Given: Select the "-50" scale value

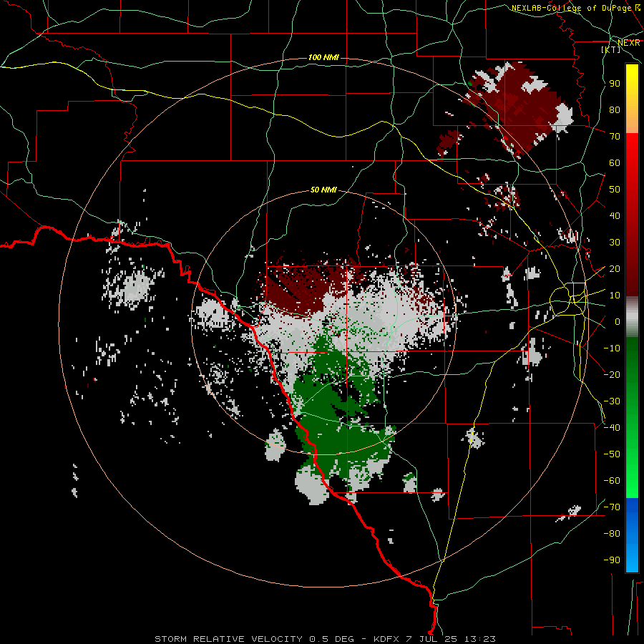Looking at the screenshot, I should [612, 454].
